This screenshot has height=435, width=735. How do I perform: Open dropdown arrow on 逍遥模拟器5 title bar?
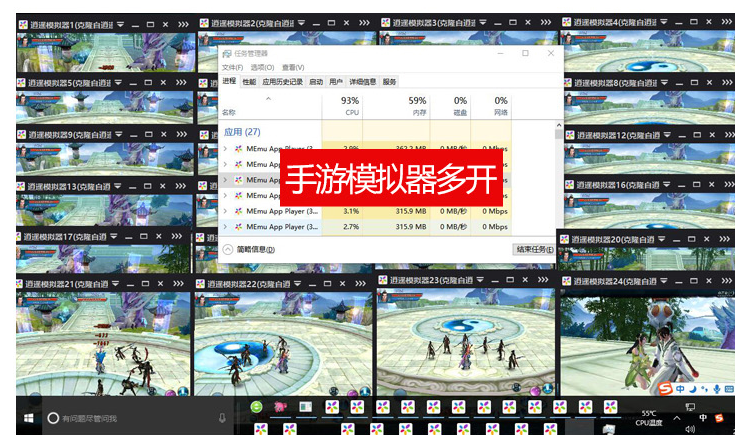tap(118, 82)
